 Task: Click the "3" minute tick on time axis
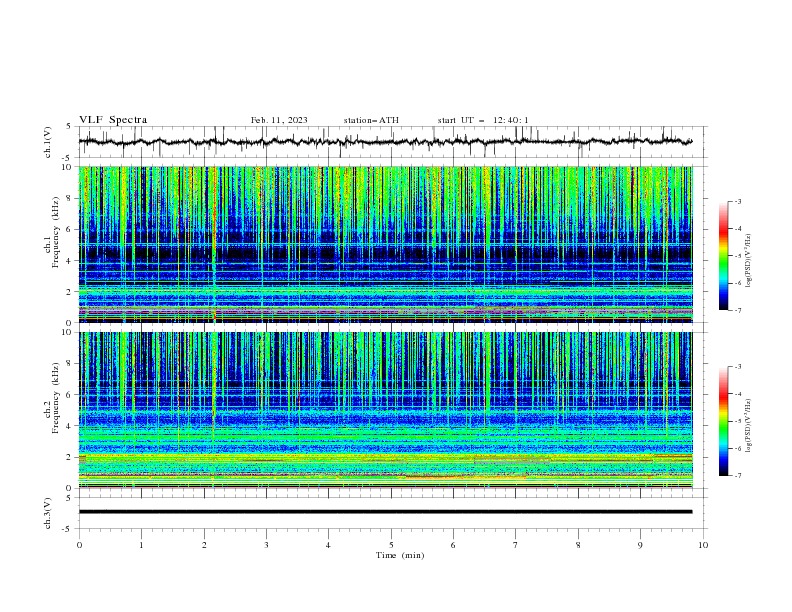[x=266, y=545]
